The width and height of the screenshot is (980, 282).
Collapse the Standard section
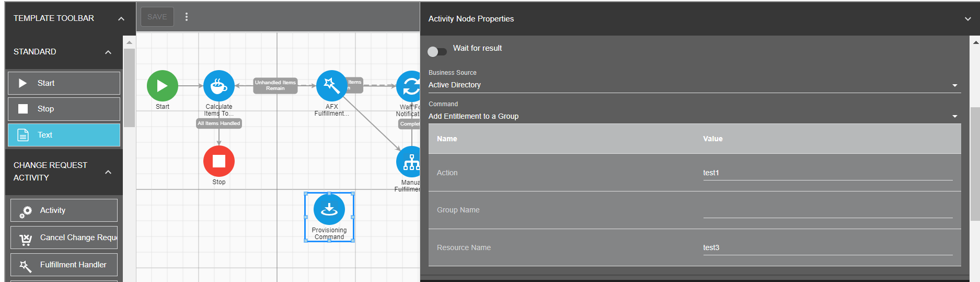point(108,52)
